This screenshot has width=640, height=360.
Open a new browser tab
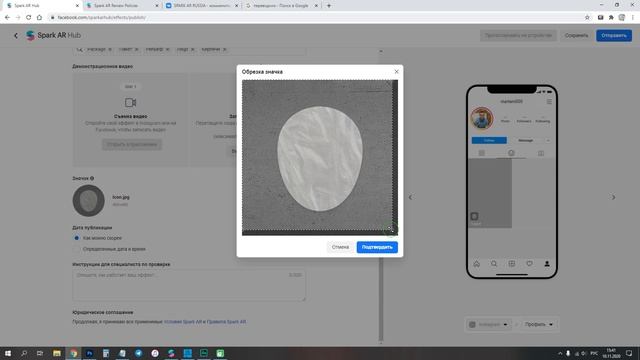tap(329, 6)
